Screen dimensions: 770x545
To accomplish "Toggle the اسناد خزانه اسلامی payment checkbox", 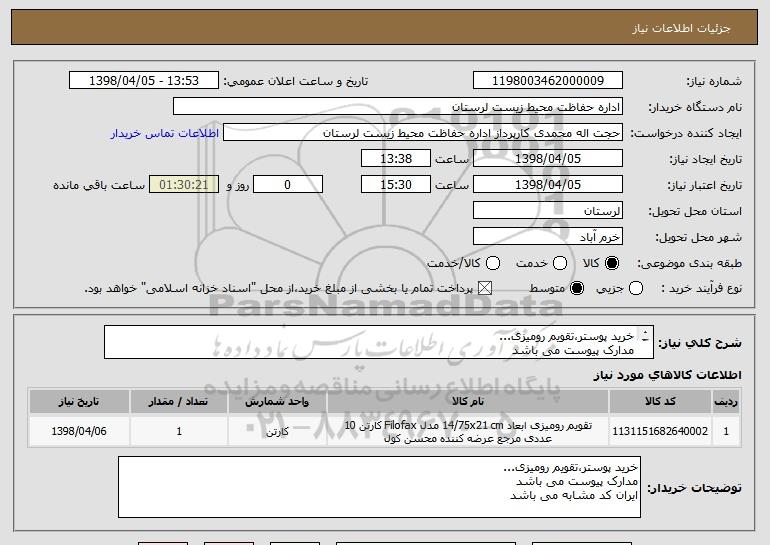I will coord(485,288).
